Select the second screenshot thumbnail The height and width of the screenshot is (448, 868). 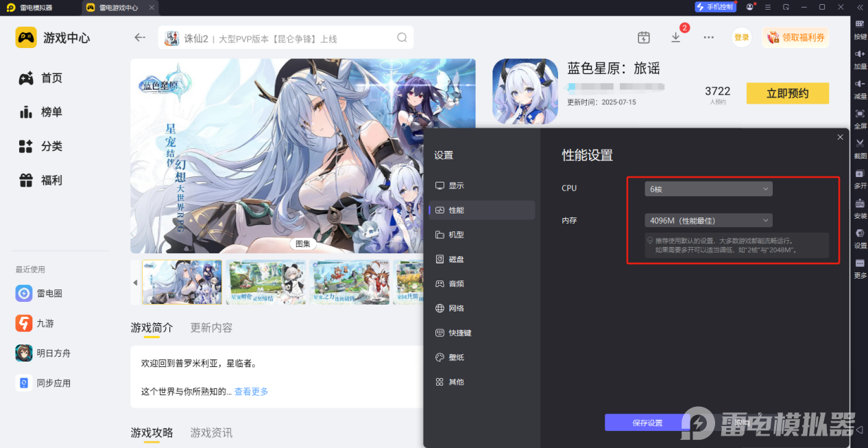(x=266, y=282)
